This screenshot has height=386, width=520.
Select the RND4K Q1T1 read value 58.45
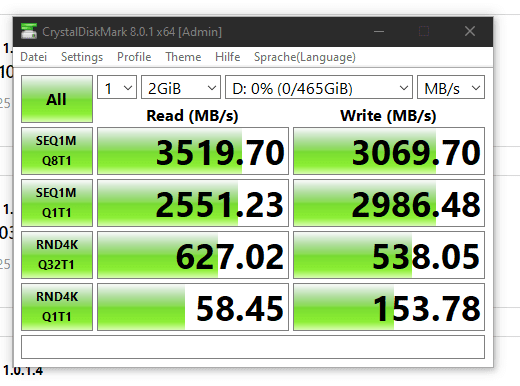point(193,307)
